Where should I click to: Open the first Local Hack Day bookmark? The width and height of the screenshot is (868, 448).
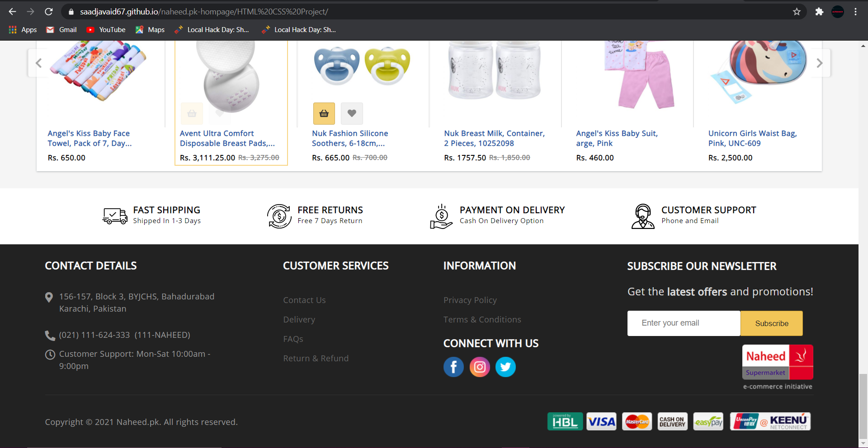[x=212, y=30]
